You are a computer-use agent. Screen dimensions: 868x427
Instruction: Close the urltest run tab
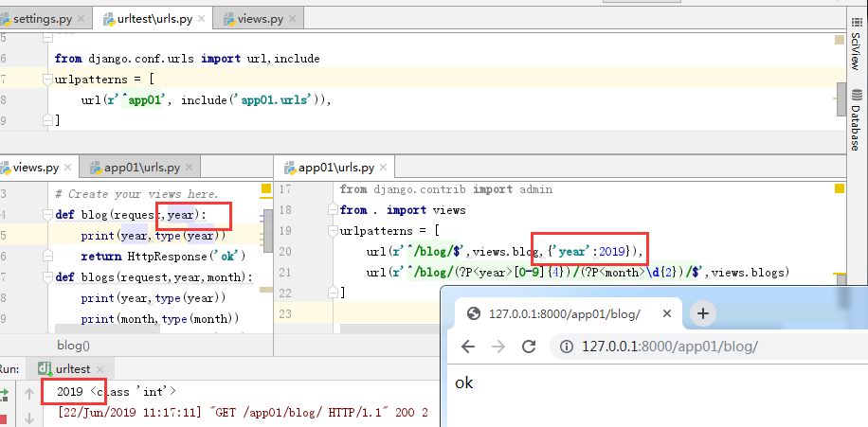tap(100, 369)
